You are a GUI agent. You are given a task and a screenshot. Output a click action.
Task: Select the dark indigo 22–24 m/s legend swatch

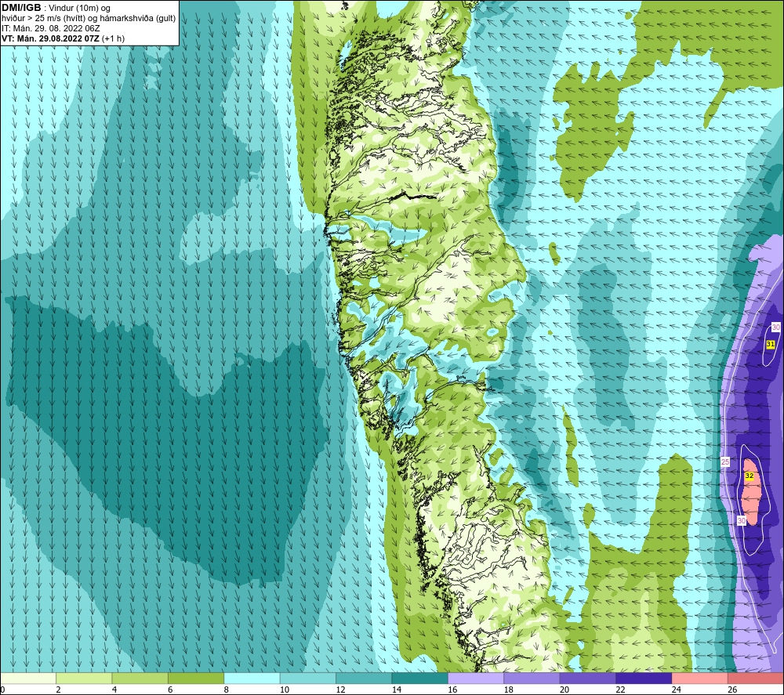tap(644, 679)
